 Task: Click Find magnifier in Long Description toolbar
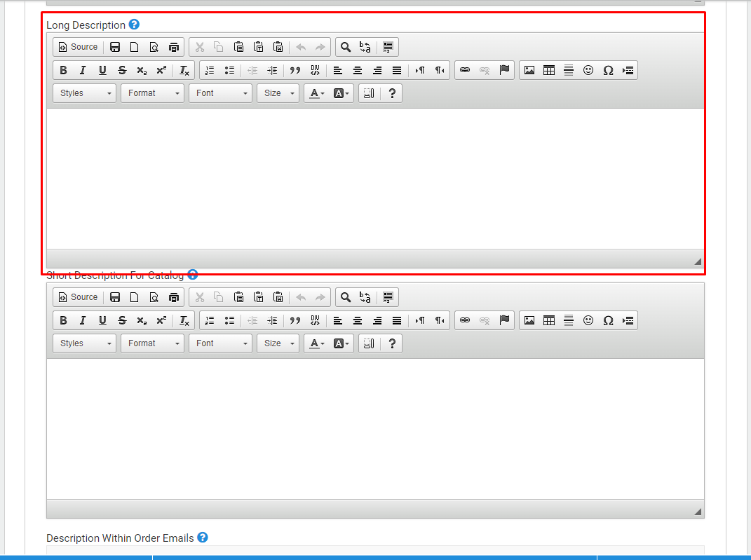coord(345,47)
